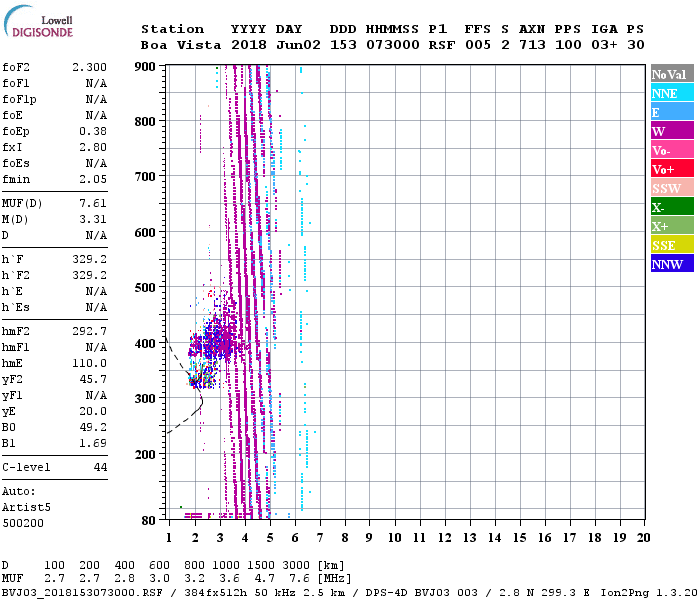Click the B0 value 49.2

[93, 427]
